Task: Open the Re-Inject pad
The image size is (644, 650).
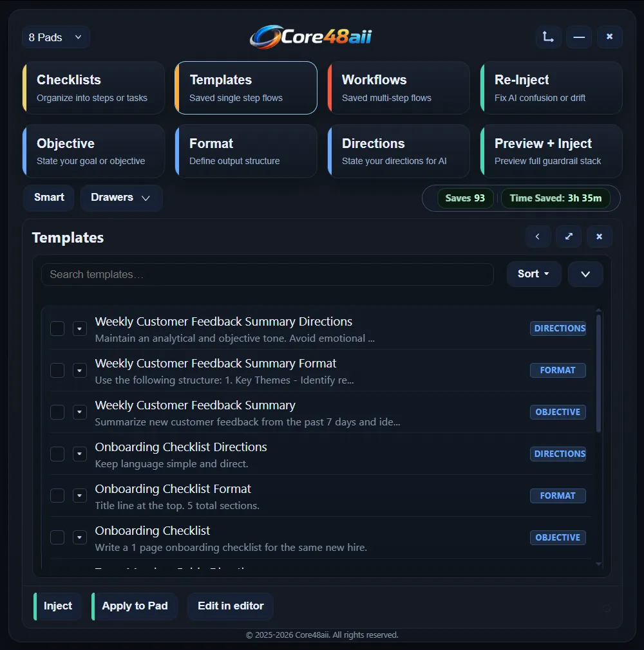Action: pos(551,88)
